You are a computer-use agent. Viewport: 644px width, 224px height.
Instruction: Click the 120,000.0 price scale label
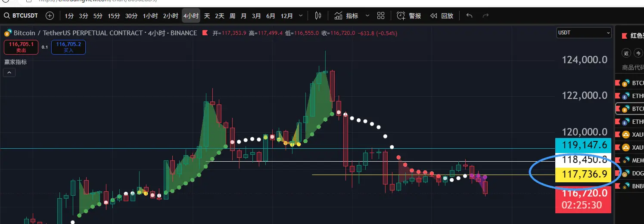(x=585, y=132)
